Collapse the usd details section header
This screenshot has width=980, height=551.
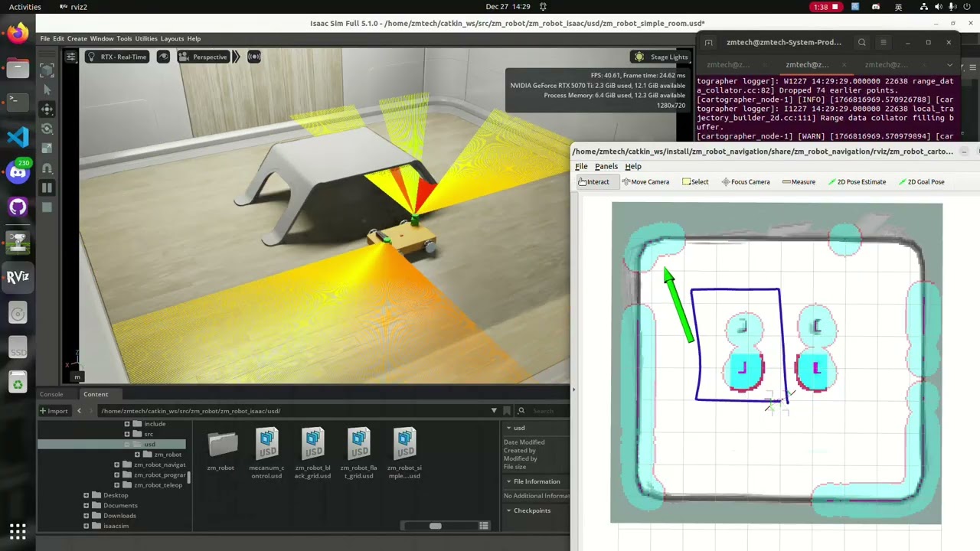(536, 428)
